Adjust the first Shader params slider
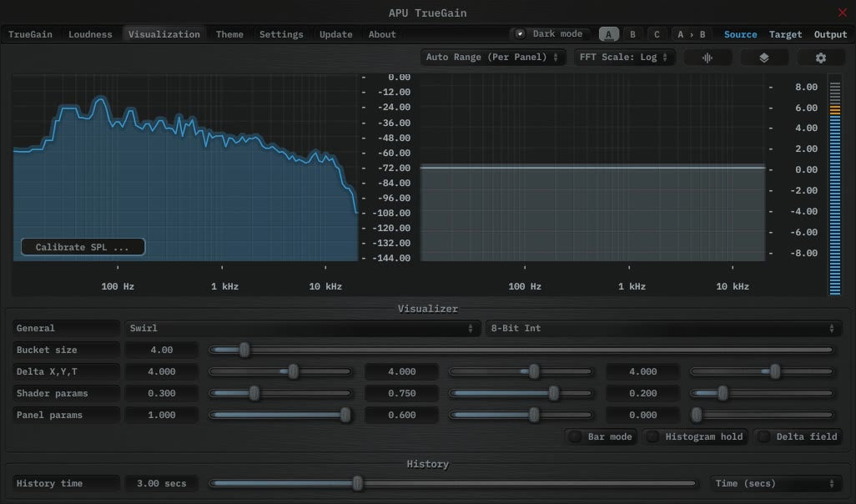This screenshot has height=504, width=856. (280, 393)
